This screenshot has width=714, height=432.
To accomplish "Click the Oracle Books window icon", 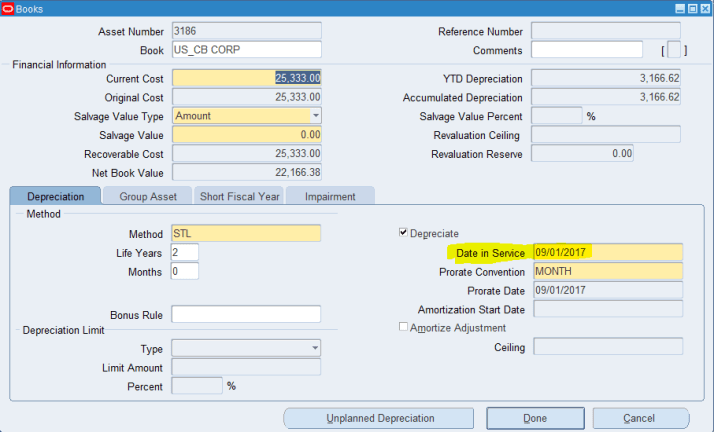I will (8, 8).
